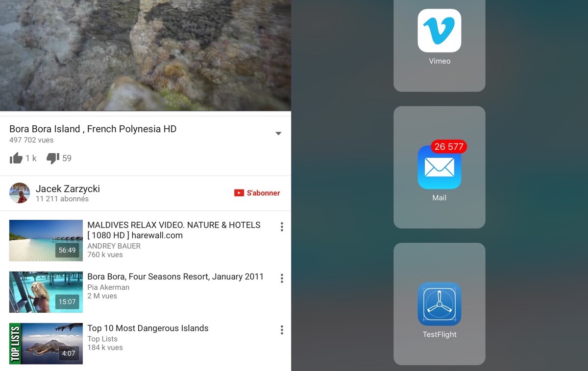Tap the 11 211 abonnés text
Viewport: 588px width, 371px height.
[62, 199]
